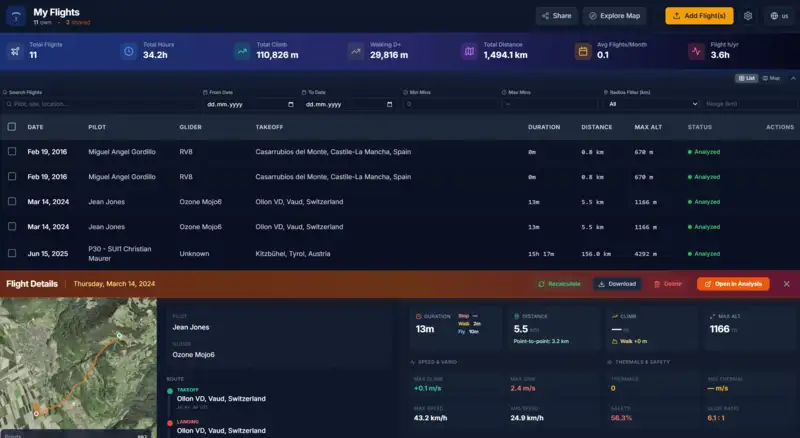Click Analyzed status on Jun 15, 2025 row
The image size is (800, 438).
[704, 254]
